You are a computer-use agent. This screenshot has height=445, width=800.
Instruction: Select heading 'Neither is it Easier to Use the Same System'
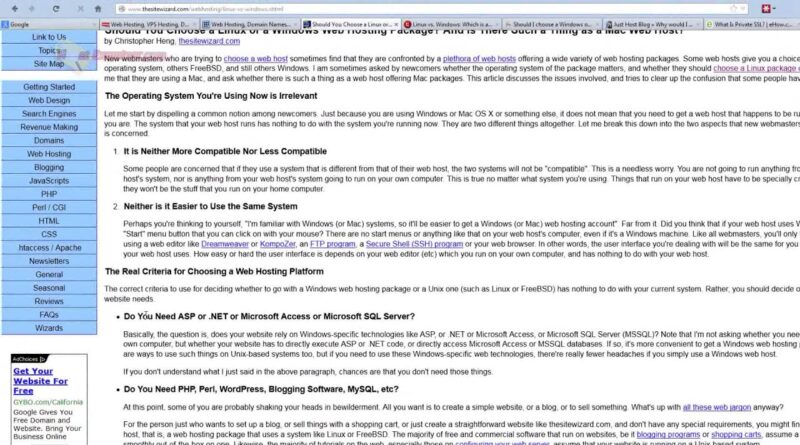(x=210, y=206)
